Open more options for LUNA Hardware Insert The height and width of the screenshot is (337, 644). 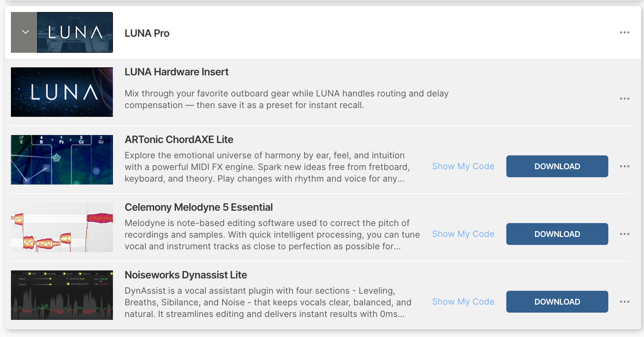(624, 99)
